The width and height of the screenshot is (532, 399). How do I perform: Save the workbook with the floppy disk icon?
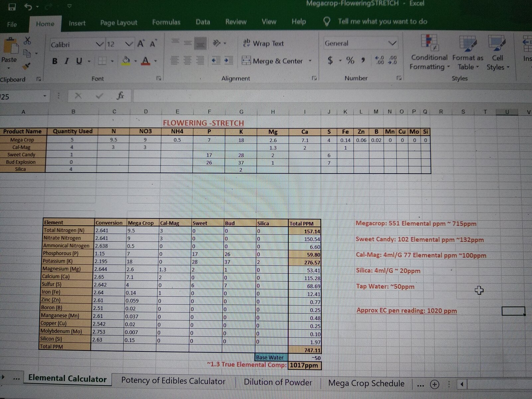(x=12, y=6)
